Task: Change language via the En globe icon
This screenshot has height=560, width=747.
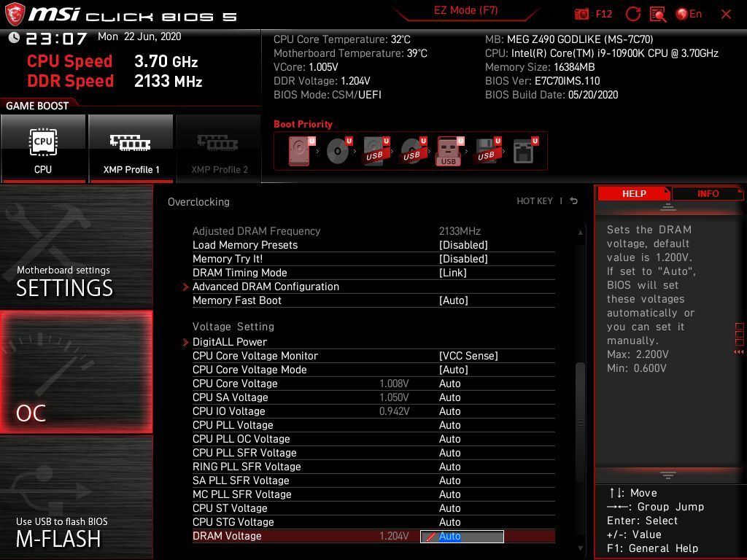Action: point(689,14)
